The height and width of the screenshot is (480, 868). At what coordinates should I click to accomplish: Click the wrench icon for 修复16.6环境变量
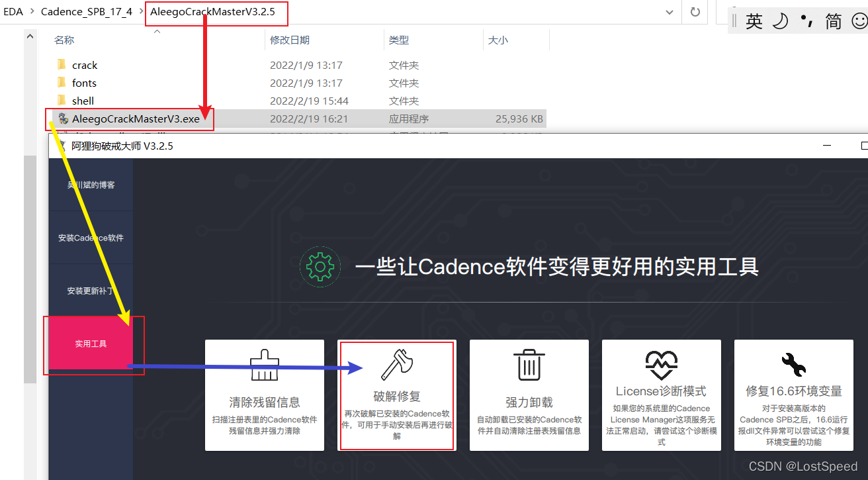point(793,365)
